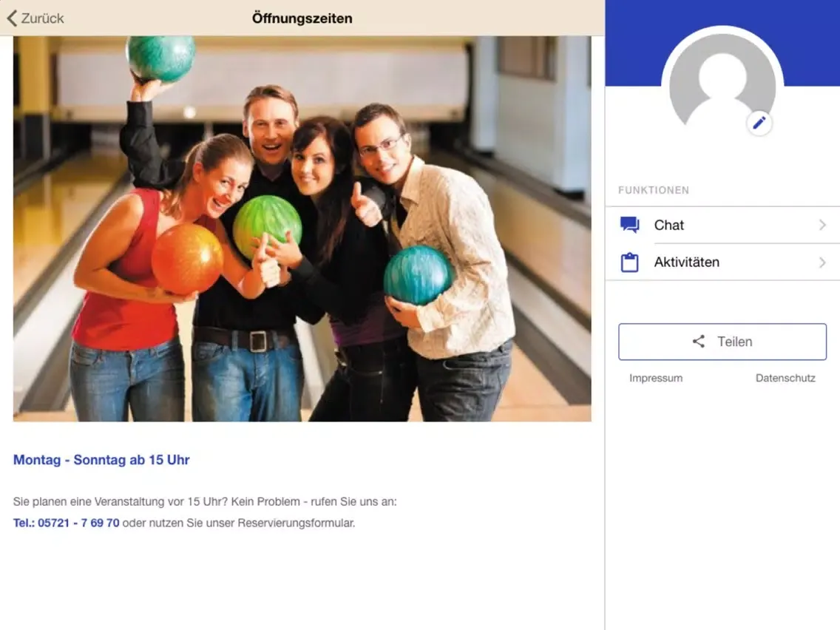Tap the bowling group photo

click(x=302, y=229)
